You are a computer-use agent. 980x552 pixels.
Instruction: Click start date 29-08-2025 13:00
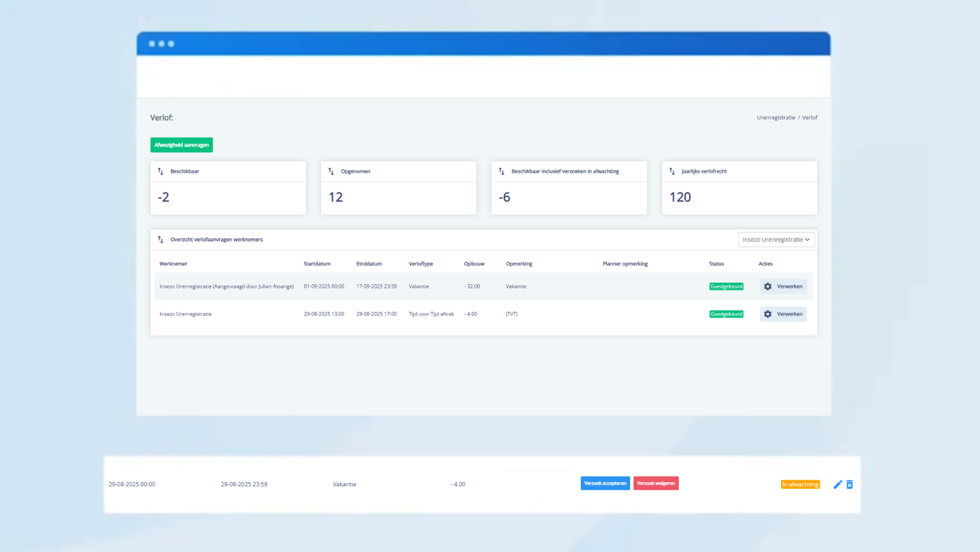click(324, 314)
